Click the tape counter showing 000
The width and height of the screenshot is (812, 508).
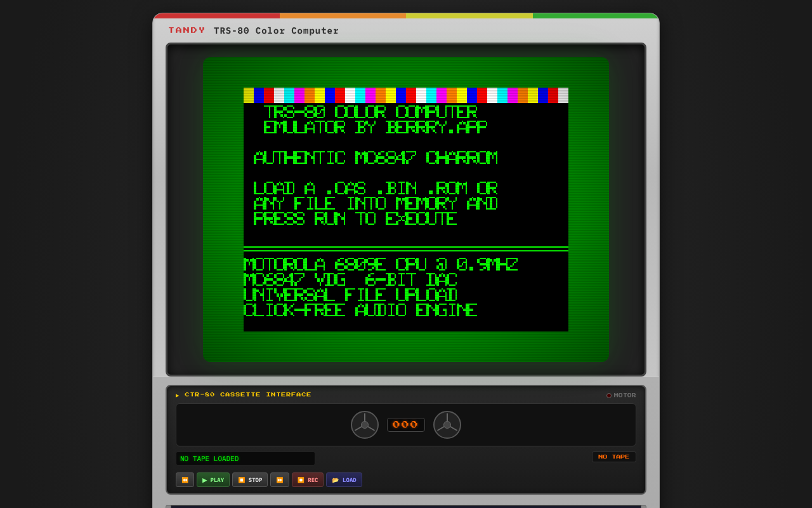[x=406, y=424]
